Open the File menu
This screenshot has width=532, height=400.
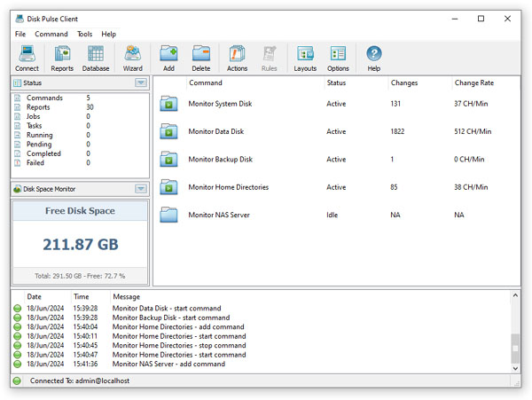click(20, 35)
